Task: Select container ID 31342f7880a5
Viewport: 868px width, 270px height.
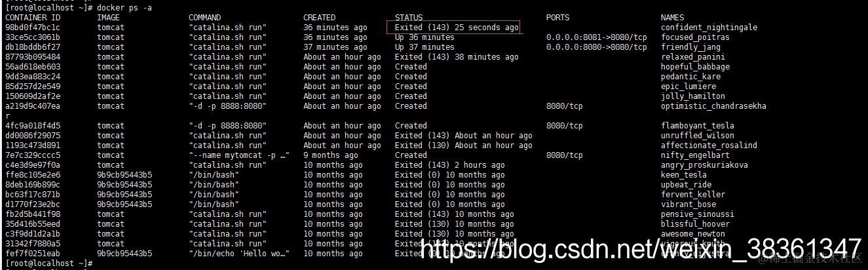Action: pos(33,244)
